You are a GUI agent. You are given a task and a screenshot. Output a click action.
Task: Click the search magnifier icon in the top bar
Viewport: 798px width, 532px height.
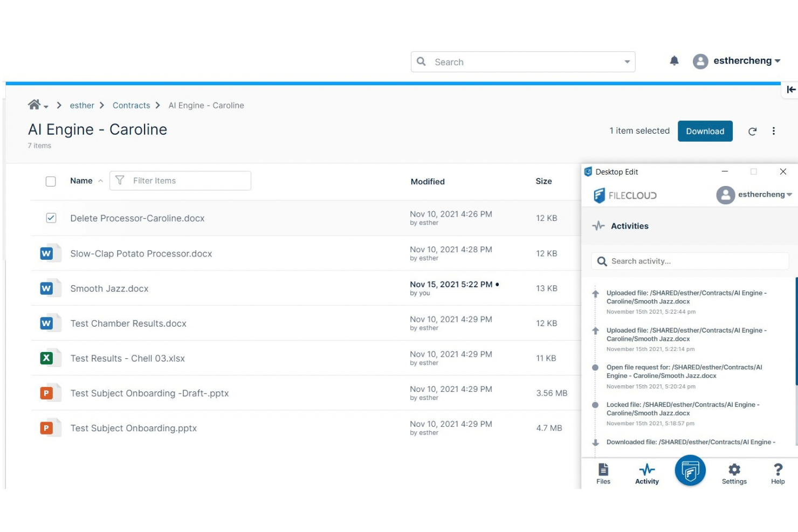(422, 61)
